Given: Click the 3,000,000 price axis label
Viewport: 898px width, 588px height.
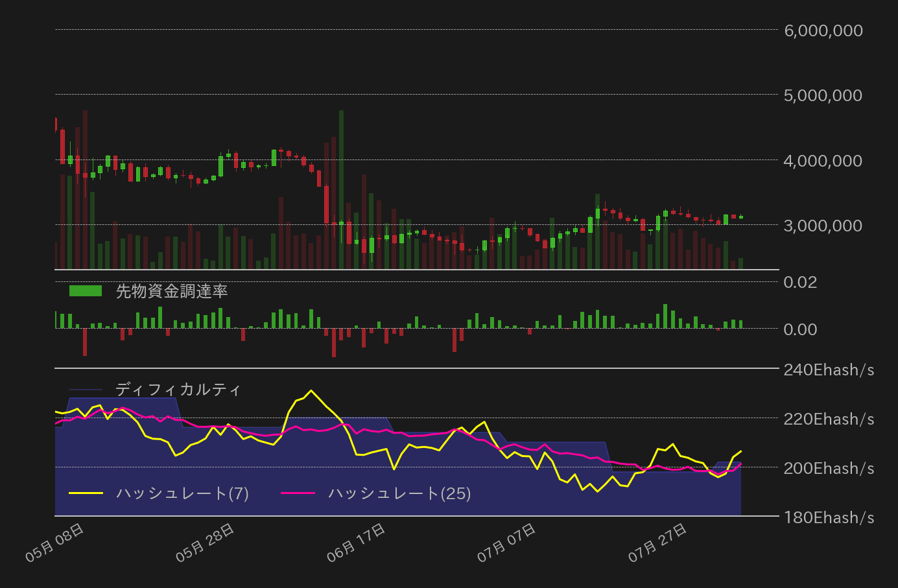Looking at the screenshot, I should [823, 226].
